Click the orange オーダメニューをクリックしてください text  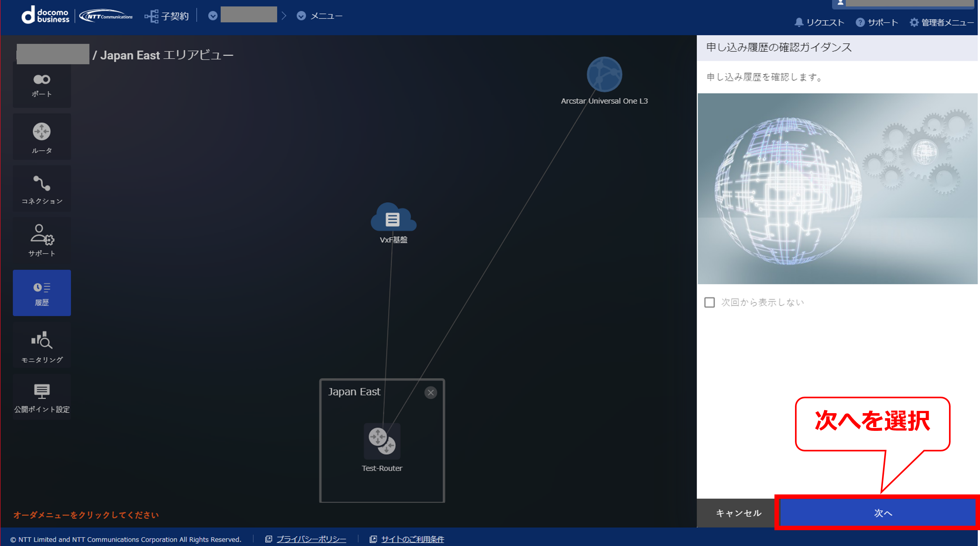tap(86, 515)
